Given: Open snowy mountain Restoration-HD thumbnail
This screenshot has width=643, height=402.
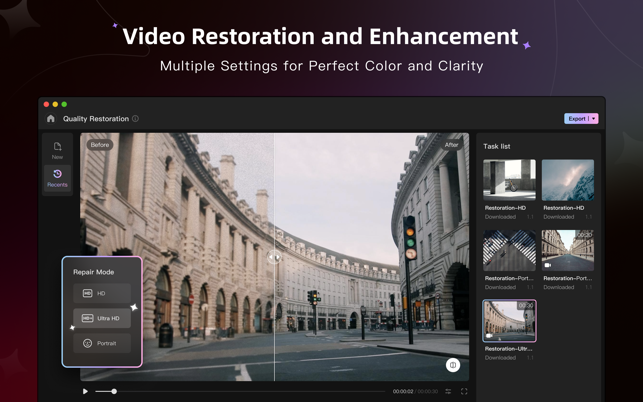Looking at the screenshot, I should pyautogui.click(x=568, y=180).
